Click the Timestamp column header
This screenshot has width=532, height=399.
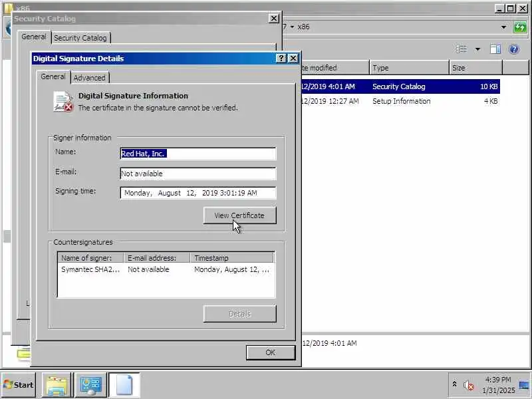tap(232, 258)
